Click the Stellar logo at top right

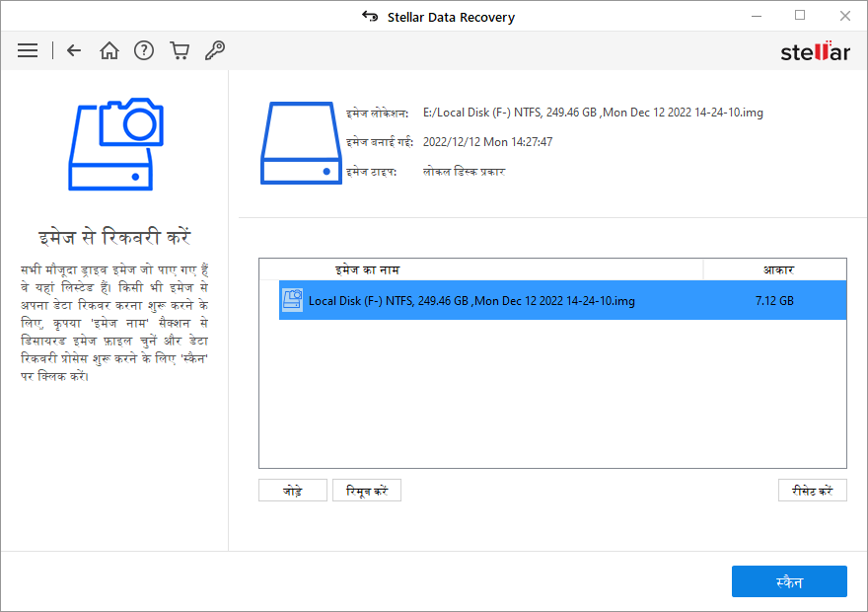(815, 51)
